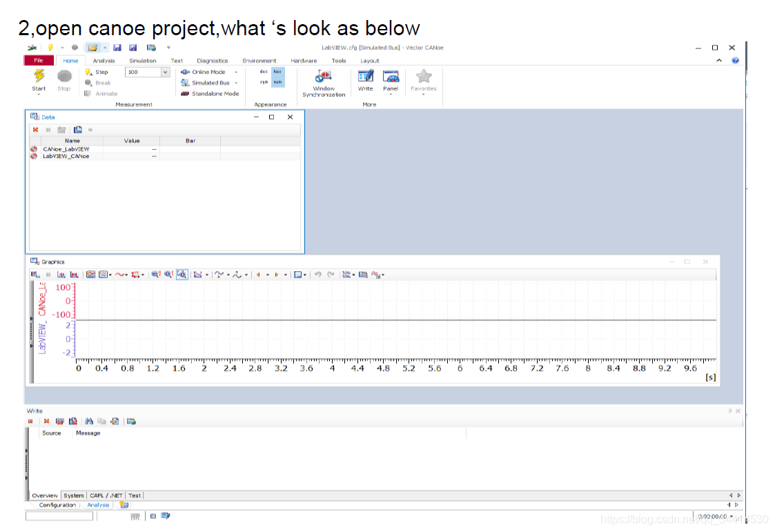Switch to the Layout ribbon tab
The height and width of the screenshot is (532, 775).
(x=369, y=61)
